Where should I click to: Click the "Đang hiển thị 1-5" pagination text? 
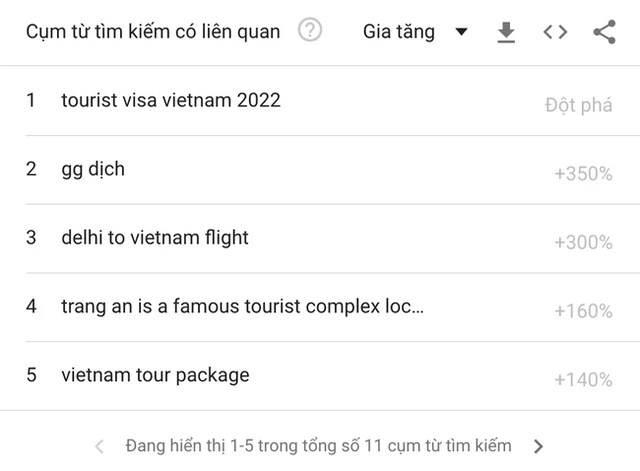pyautogui.click(x=318, y=445)
